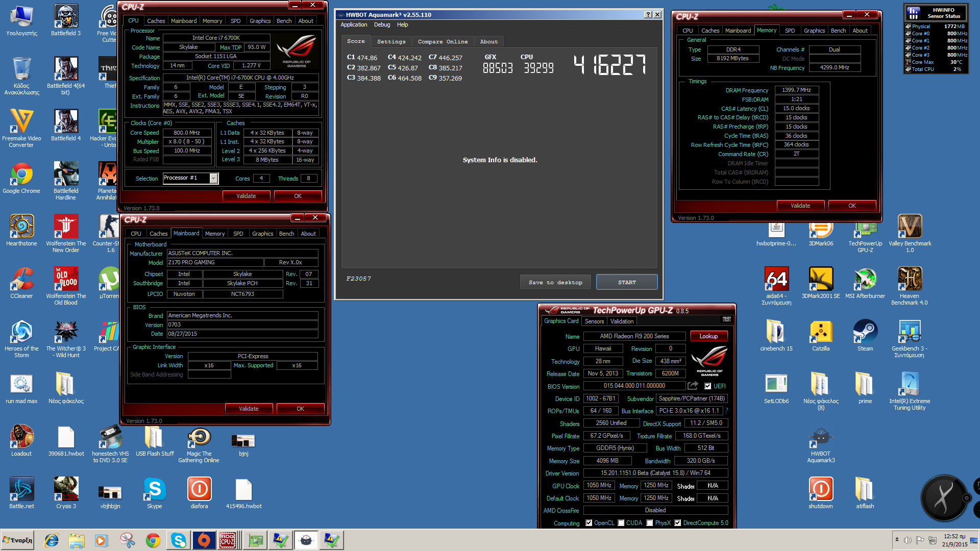This screenshot has height=551, width=980.
Task: Click GPU-Z screenshot camera icon
Action: [x=727, y=319]
